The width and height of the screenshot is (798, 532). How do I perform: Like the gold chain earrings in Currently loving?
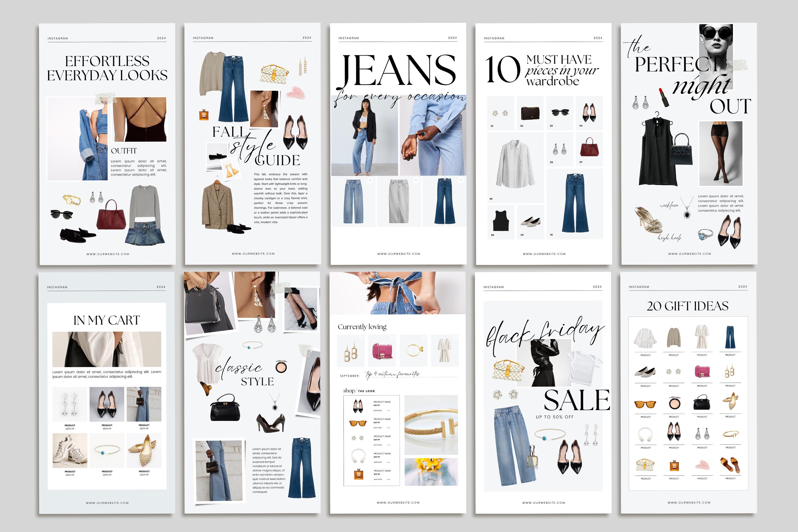pos(361,337)
